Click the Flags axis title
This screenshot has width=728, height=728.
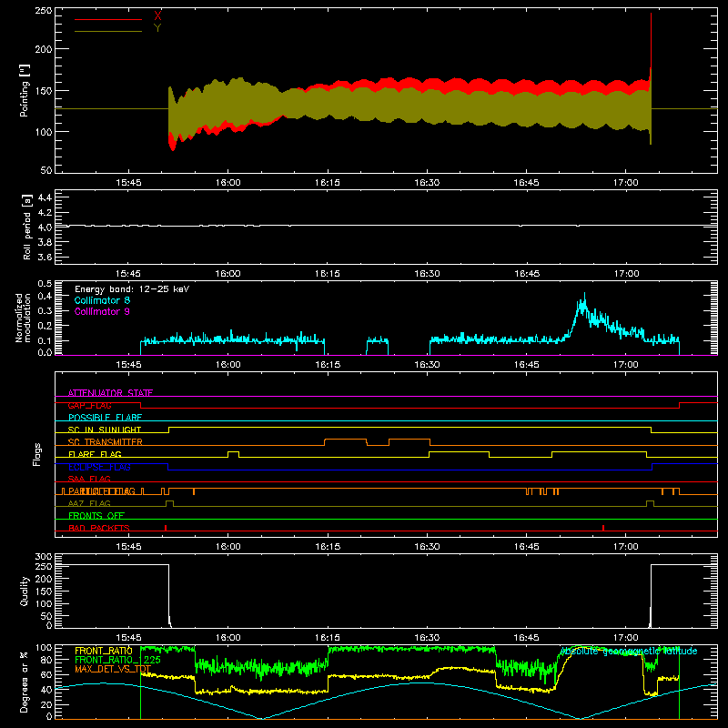pos(37,454)
